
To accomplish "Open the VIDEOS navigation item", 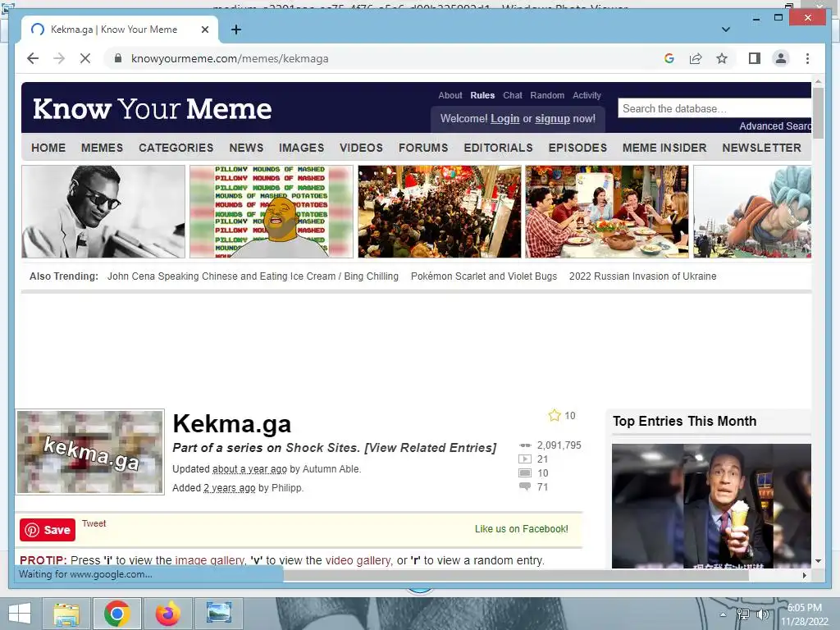I will pos(361,148).
